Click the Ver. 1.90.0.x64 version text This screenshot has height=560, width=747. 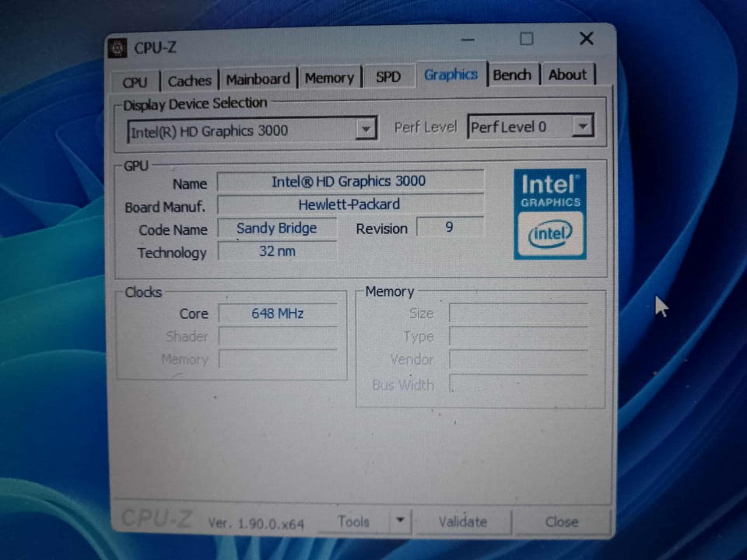[x=256, y=523]
